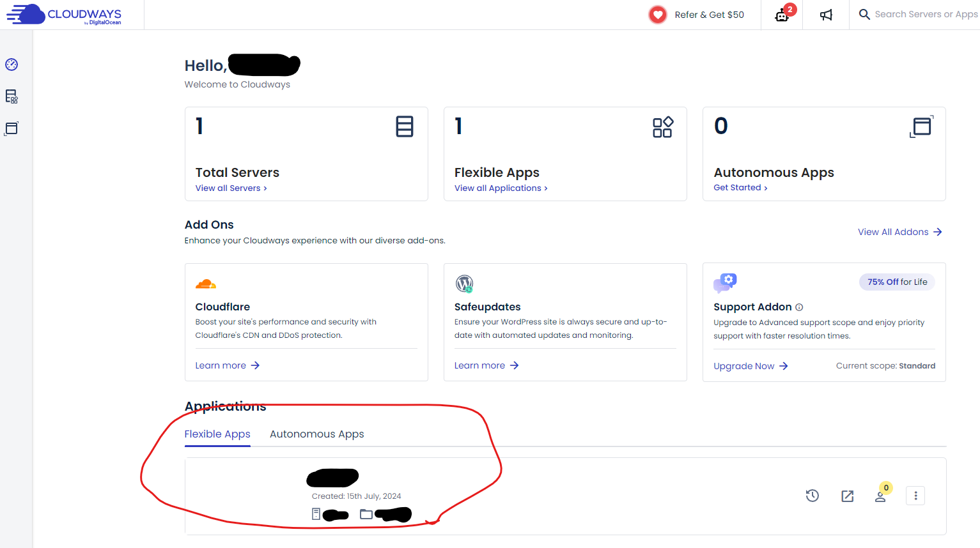Click the Support Addon chat icon
This screenshot has width=980, height=548.
(725, 283)
